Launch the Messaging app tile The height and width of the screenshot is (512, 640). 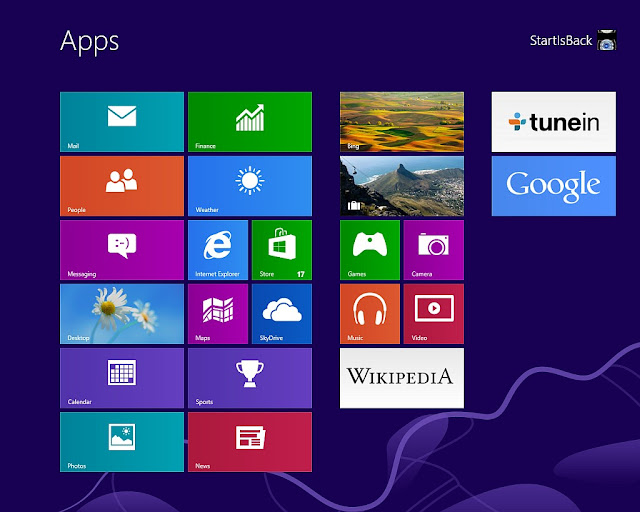[122, 250]
